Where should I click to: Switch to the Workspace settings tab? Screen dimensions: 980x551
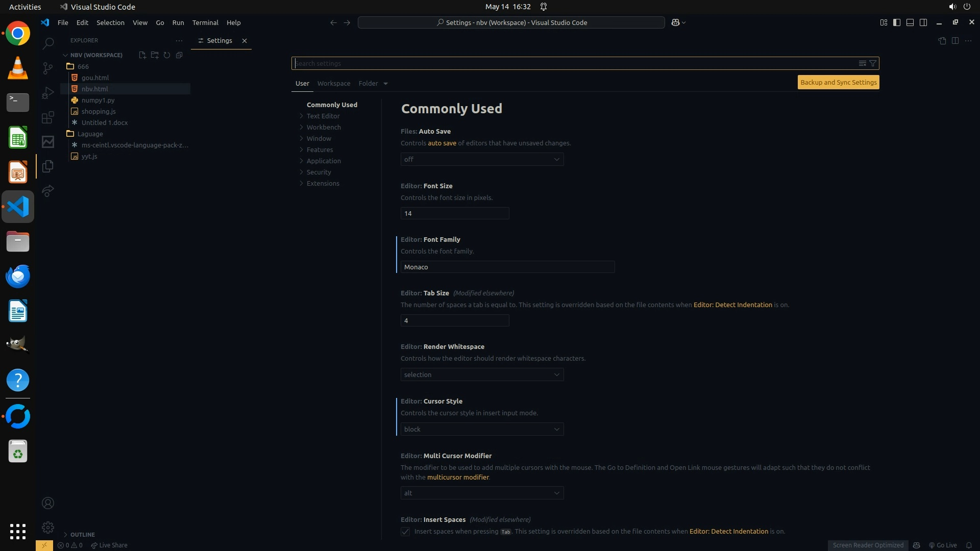tap(333, 83)
